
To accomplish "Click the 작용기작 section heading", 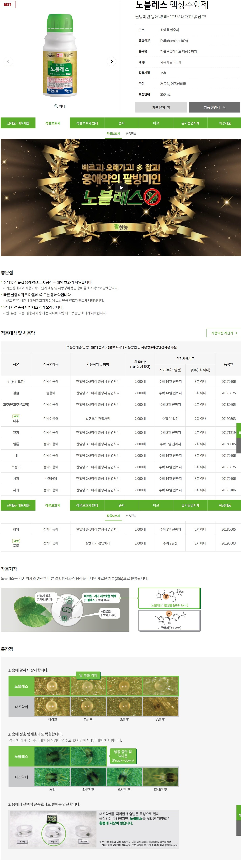I will coord(9,569).
